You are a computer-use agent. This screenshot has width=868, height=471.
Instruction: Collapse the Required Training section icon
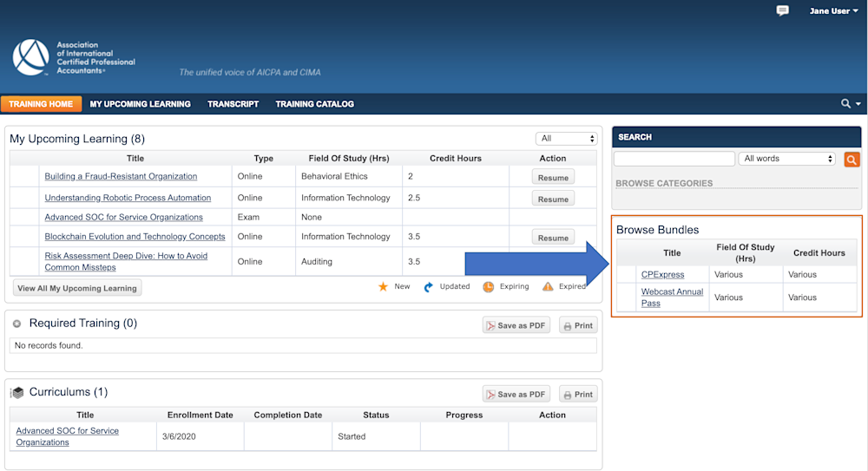click(17, 324)
